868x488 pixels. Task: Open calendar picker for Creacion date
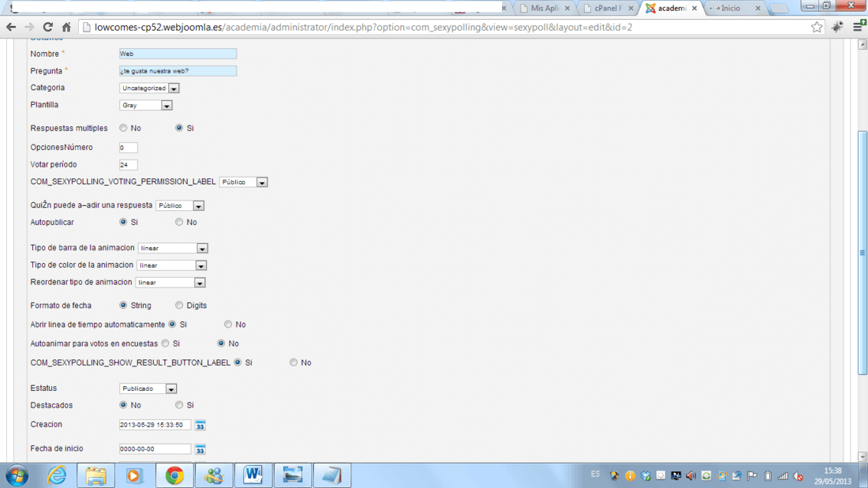(x=200, y=426)
